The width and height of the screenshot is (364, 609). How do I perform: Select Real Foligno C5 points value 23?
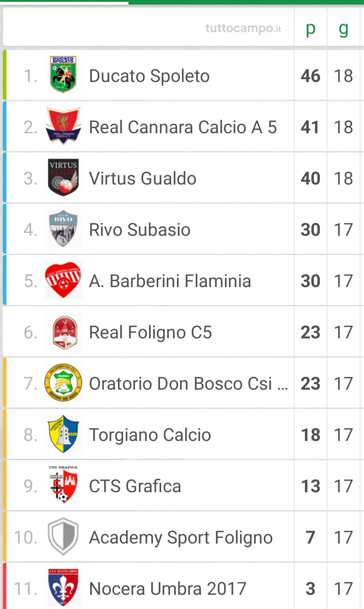310,332
